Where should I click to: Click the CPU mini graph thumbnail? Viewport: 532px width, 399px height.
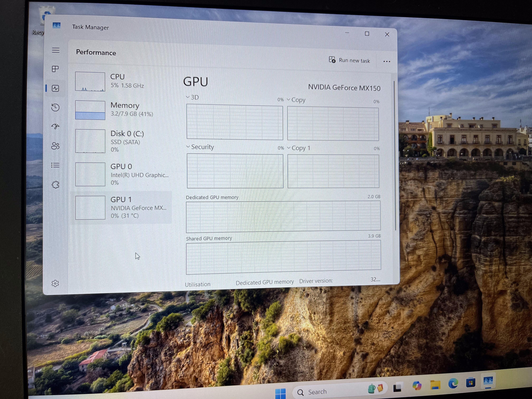[90, 82]
